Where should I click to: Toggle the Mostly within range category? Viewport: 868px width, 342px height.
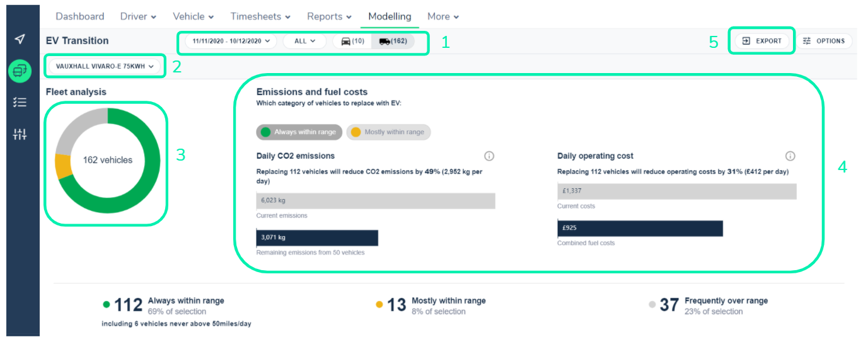pyautogui.click(x=388, y=132)
